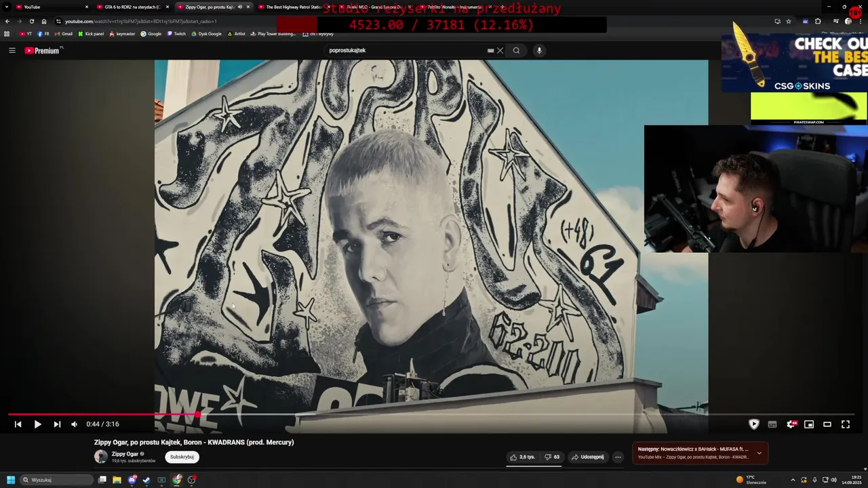Image resolution: width=868 pixels, height=488 pixels.
Task: Open the 'Google' bookmark
Action: point(151,34)
